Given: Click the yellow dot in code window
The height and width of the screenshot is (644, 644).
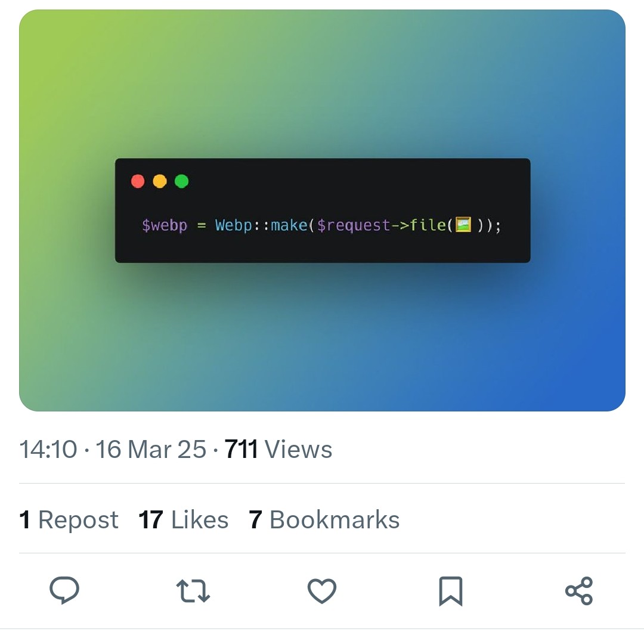Looking at the screenshot, I should pos(160,181).
